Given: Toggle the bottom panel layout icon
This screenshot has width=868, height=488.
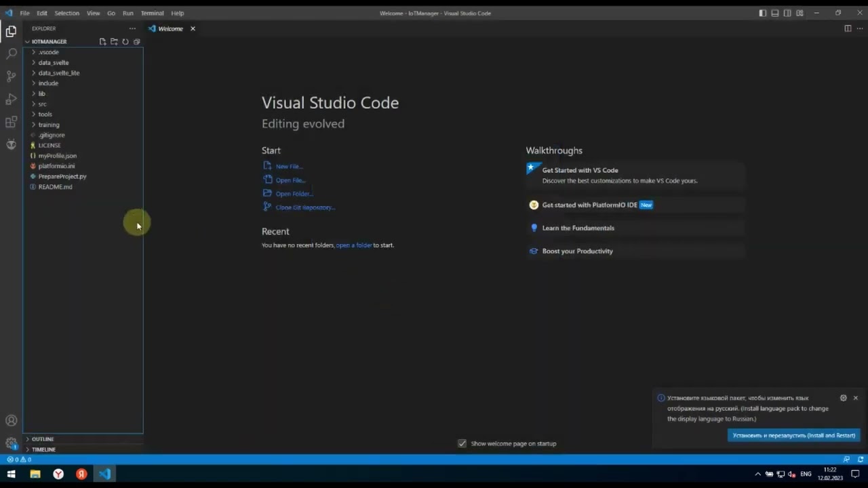Looking at the screenshot, I should point(775,13).
